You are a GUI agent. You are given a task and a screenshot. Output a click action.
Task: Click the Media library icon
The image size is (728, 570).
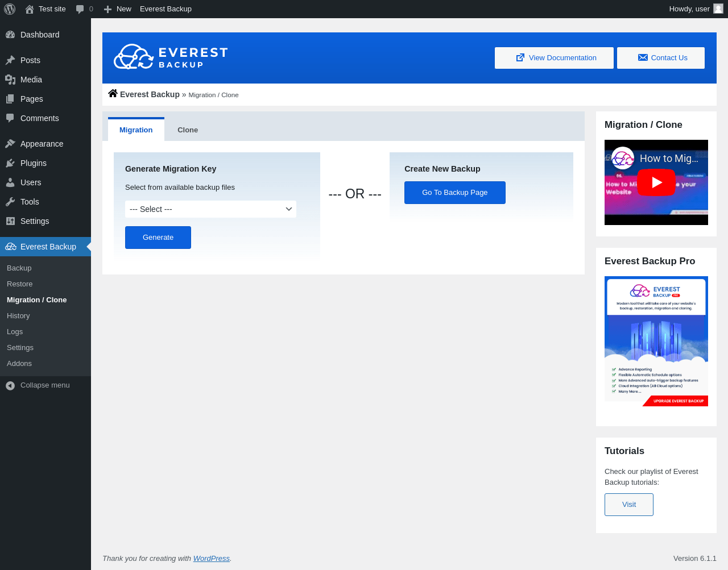click(10, 80)
